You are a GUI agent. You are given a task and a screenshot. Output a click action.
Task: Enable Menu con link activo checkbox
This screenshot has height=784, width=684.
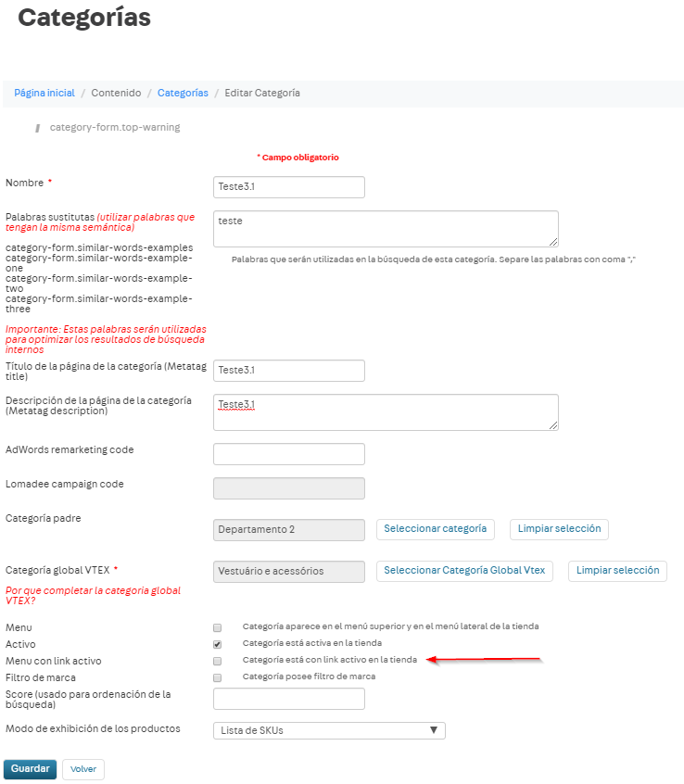[217, 660]
